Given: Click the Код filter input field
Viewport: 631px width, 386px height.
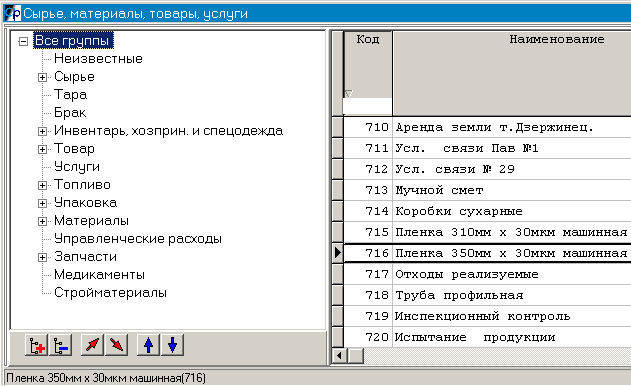Looking at the screenshot, I should click(367, 107).
